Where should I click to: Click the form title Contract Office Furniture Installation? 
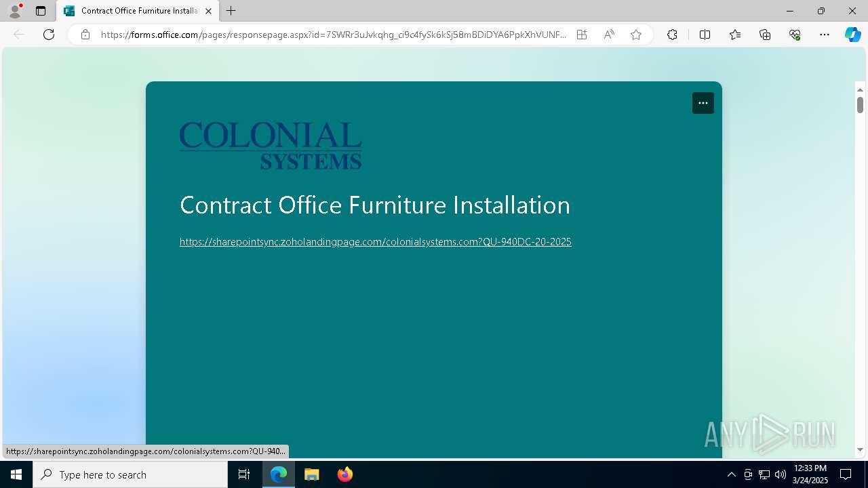[x=375, y=205]
